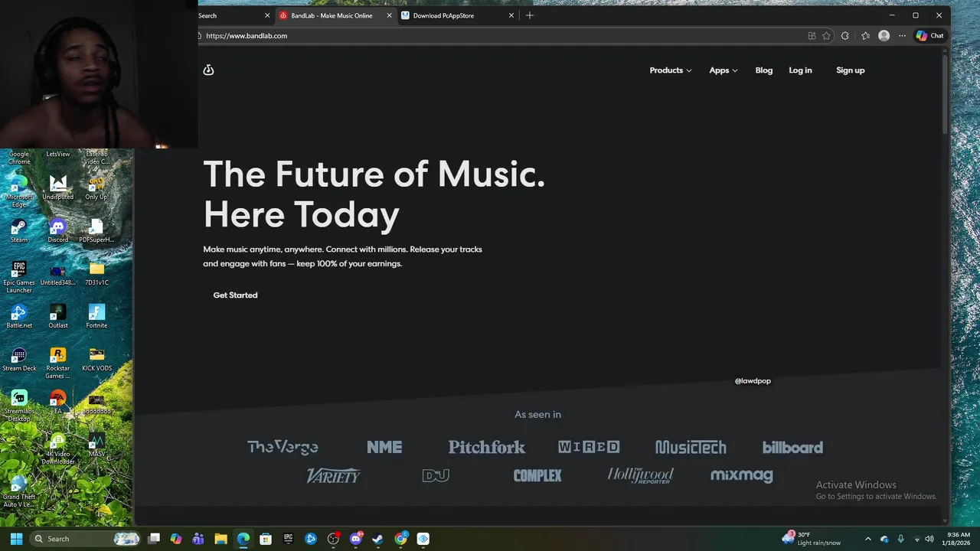The height and width of the screenshot is (551, 980).
Task: Click the app available install icon in address bar
Action: (x=812, y=36)
